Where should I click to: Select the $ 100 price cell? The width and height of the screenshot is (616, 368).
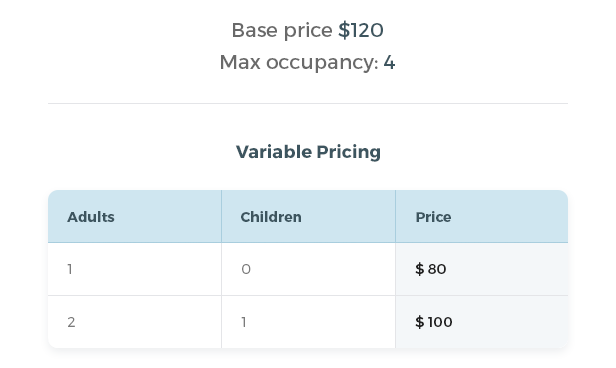pos(482,322)
